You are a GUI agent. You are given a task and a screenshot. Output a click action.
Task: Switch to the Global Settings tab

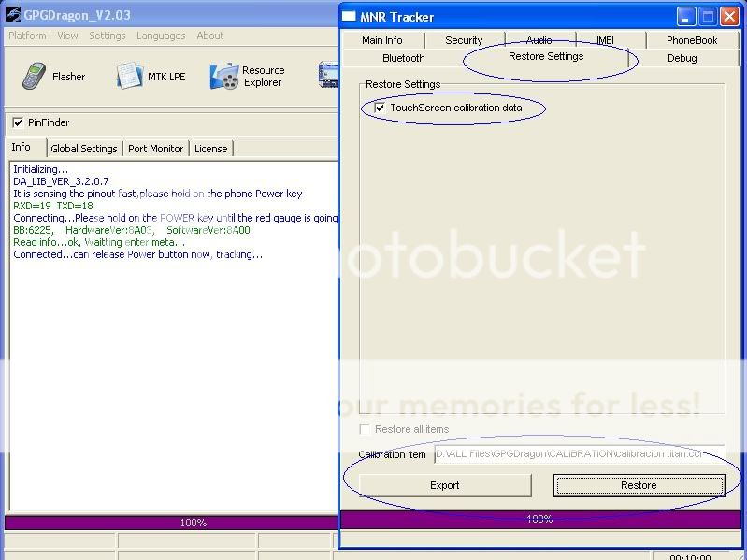(x=84, y=149)
